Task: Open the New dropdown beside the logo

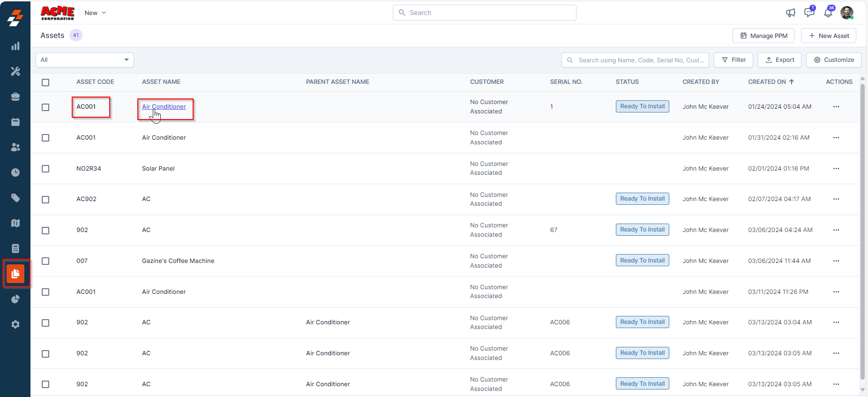Action: [95, 13]
